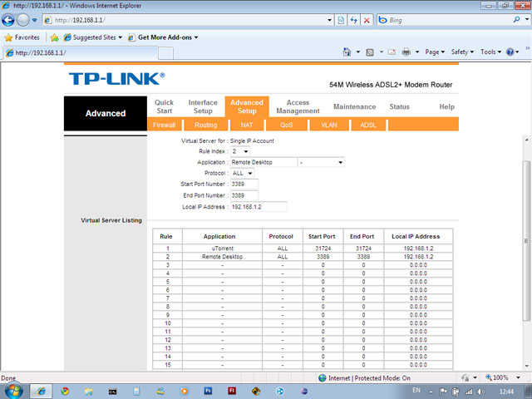Open the Interface Setup tab
This screenshot has width=532, height=399.
tap(203, 106)
